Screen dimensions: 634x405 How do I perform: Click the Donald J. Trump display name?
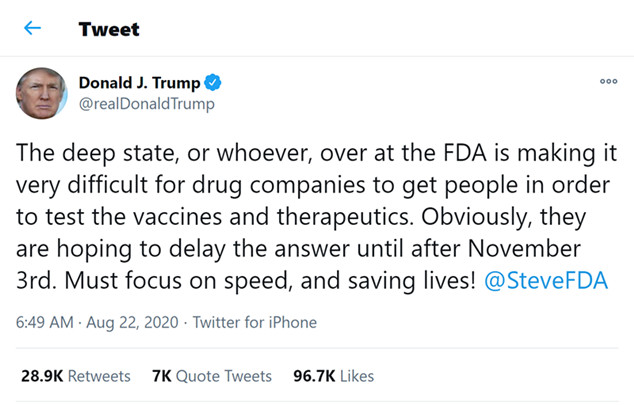point(139,83)
